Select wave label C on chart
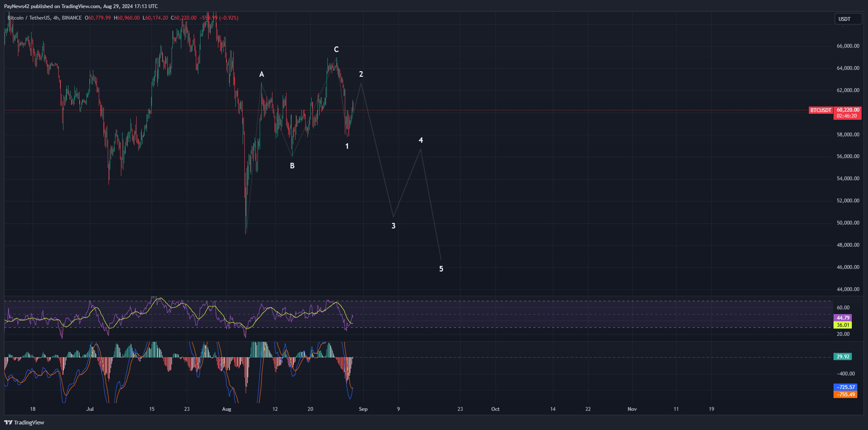The width and height of the screenshot is (868, 430). point(336,49)
